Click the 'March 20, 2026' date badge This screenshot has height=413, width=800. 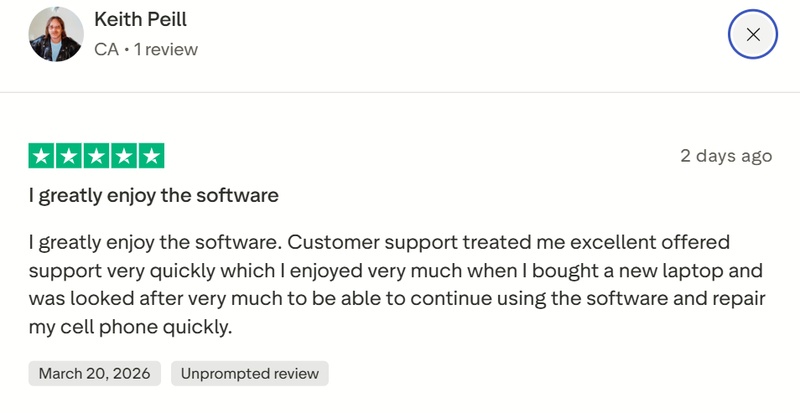tap(94, 374)
